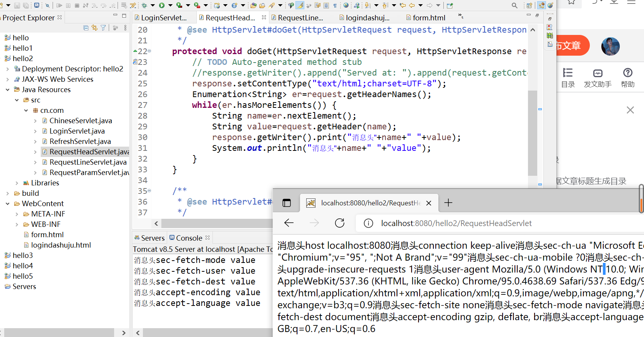Collapse the Java Resources tree node
Screen dimensions: 644x337
pos(8,89)
